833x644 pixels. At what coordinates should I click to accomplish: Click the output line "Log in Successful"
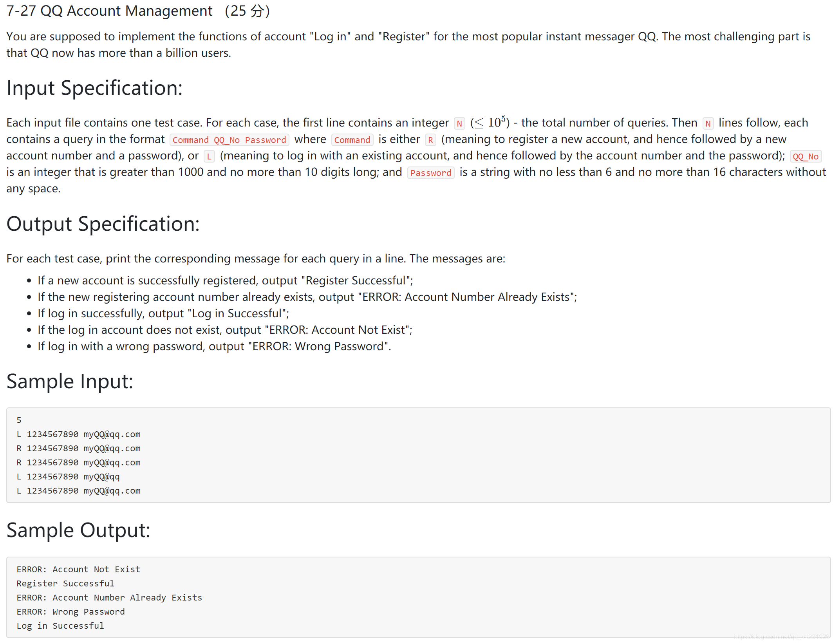[60, 626]
